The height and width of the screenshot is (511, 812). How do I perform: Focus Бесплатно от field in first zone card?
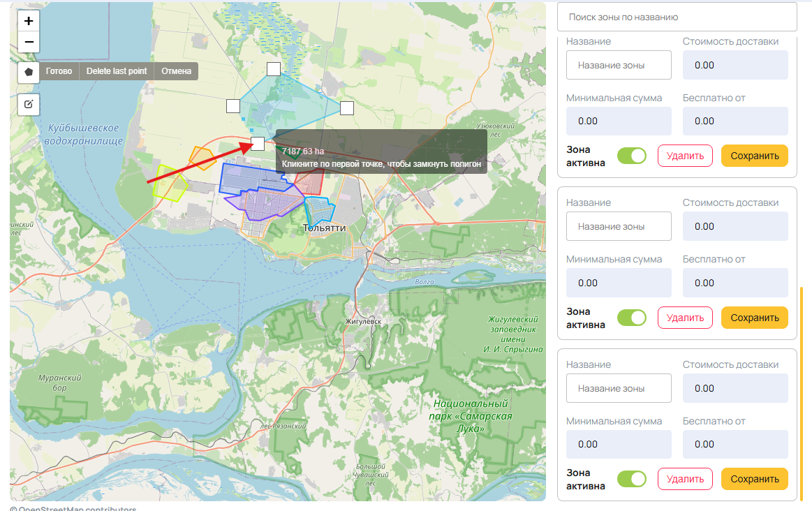735,121
